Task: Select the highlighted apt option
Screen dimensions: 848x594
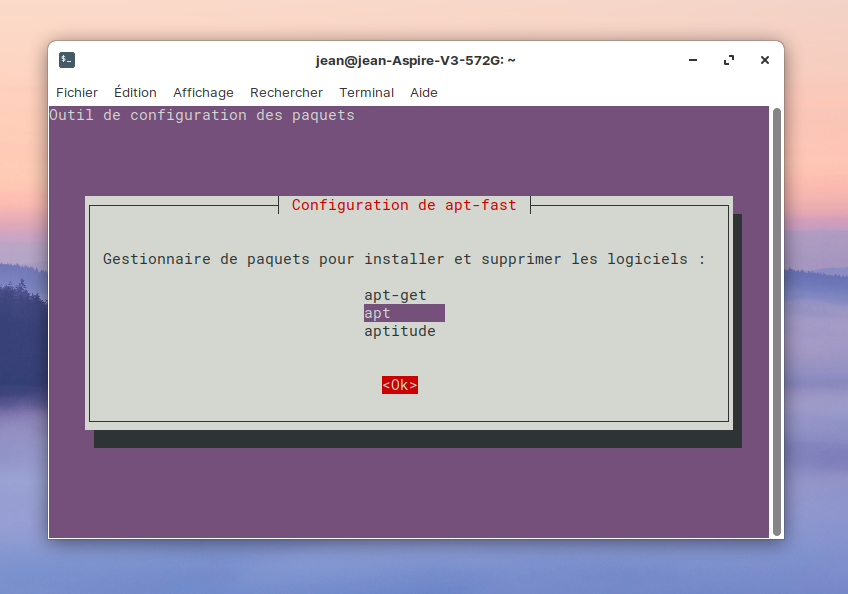Action: [x=403, y=313]
